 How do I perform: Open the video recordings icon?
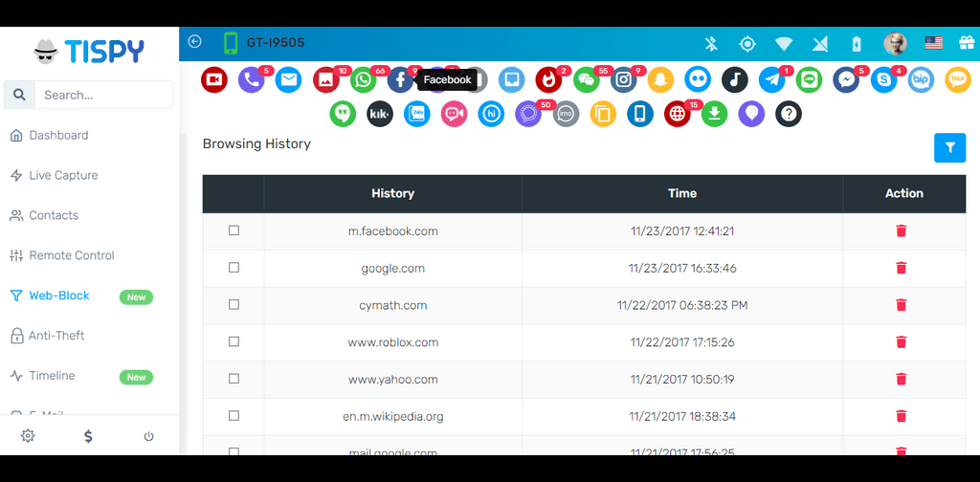pyautogui.click(x=213, y=80)
